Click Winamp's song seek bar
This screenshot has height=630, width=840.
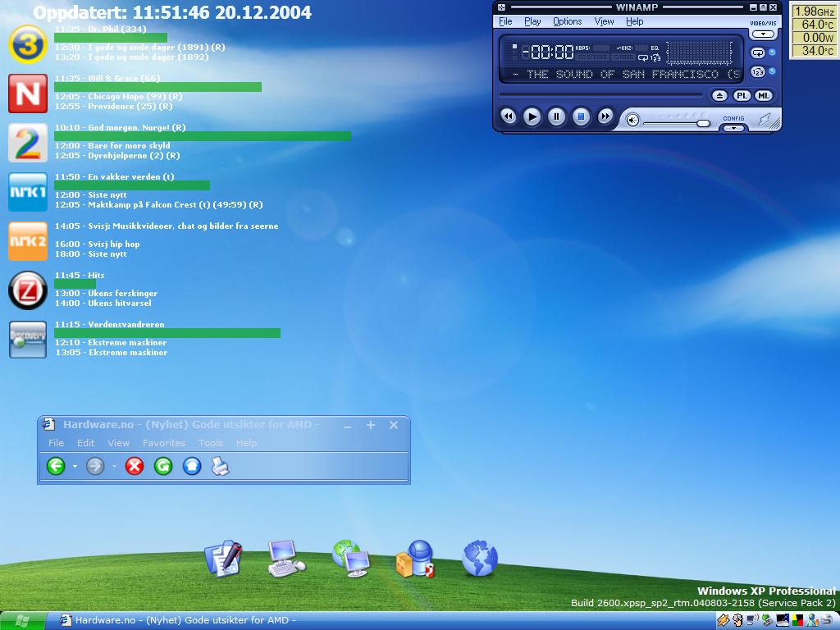coord(600,95)
